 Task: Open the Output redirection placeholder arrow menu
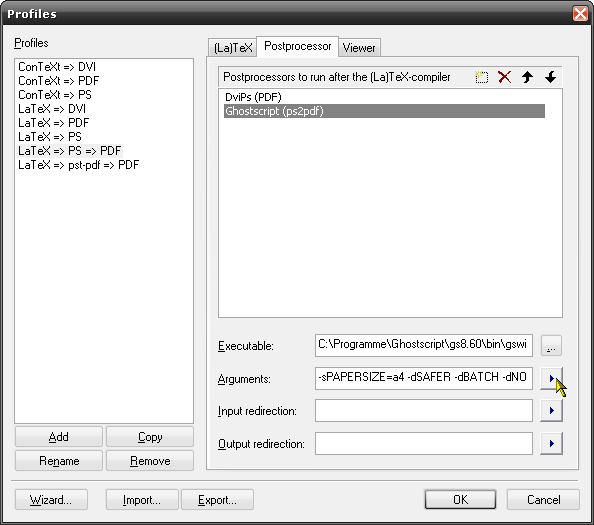[x=551, y=443]
